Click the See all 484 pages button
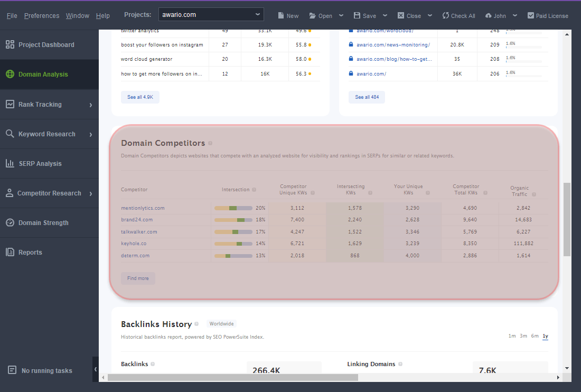Screen dimensions: 581x392 pyautogui.click(x=367, y=97)
